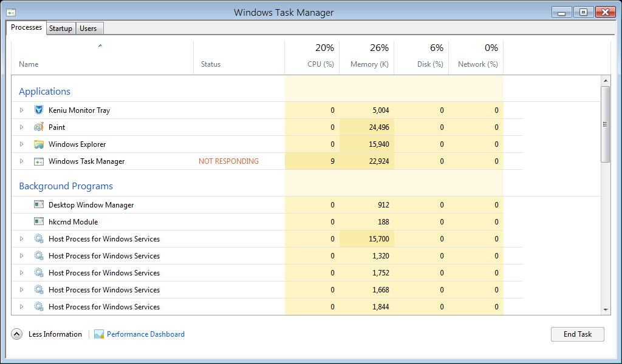Sort by the Memory (K) column header
The image size is (622, 364).
pos(366,58)
